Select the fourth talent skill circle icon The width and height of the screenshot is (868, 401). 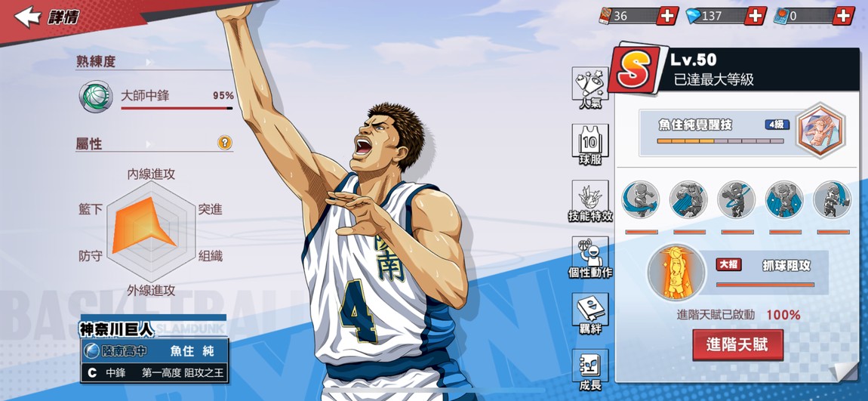pos(784,199)
